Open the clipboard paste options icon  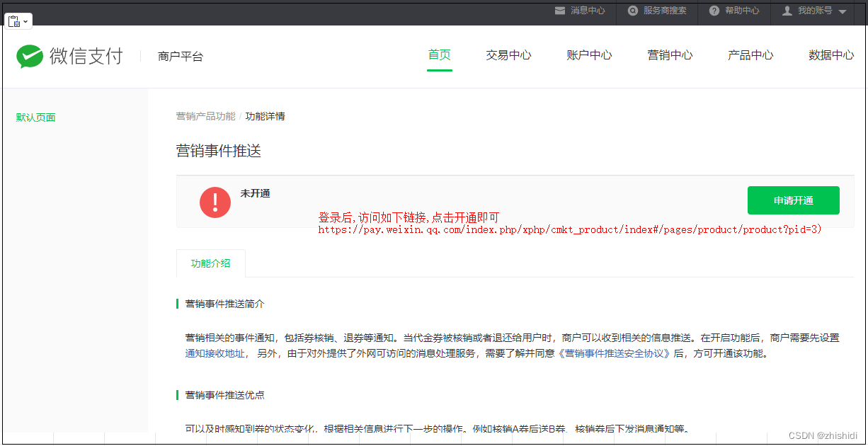point(14,21)
